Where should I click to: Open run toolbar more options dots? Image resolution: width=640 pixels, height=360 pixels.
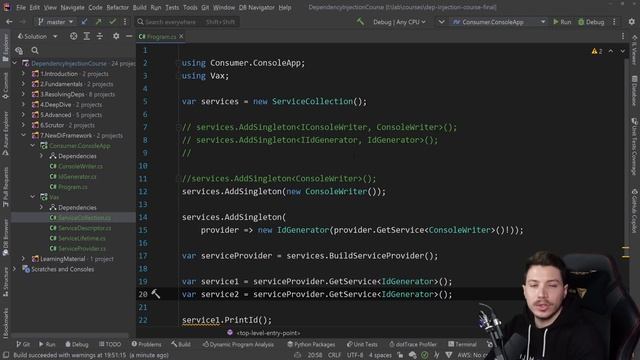614,22
